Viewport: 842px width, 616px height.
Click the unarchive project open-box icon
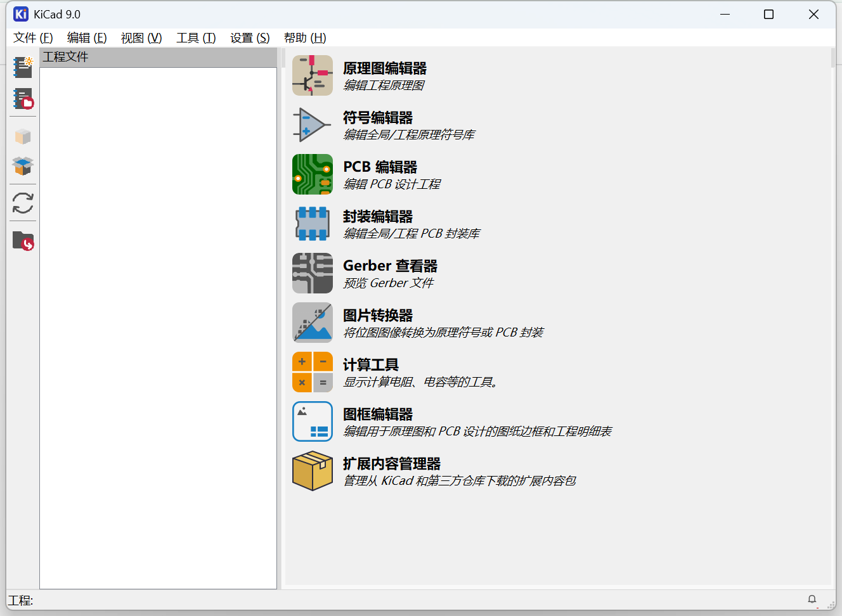click(x=23, y=166)
